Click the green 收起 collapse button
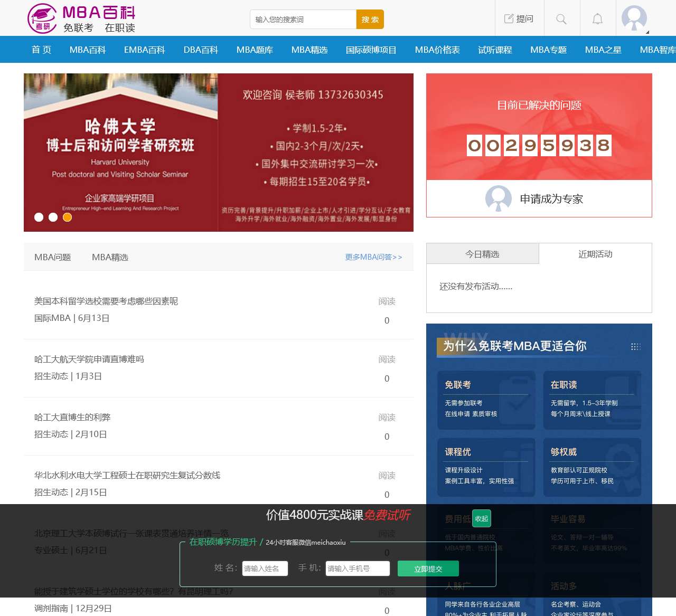The image size is (676, 616). (x=482, y=518)
